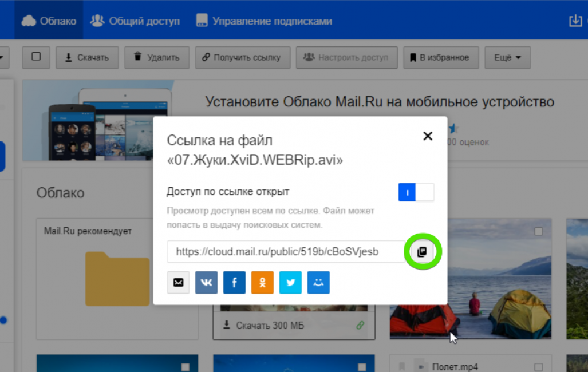This screenshot has width=588, height=372.
Task: Share the link via email icon
Action: (x=179, y=282)
